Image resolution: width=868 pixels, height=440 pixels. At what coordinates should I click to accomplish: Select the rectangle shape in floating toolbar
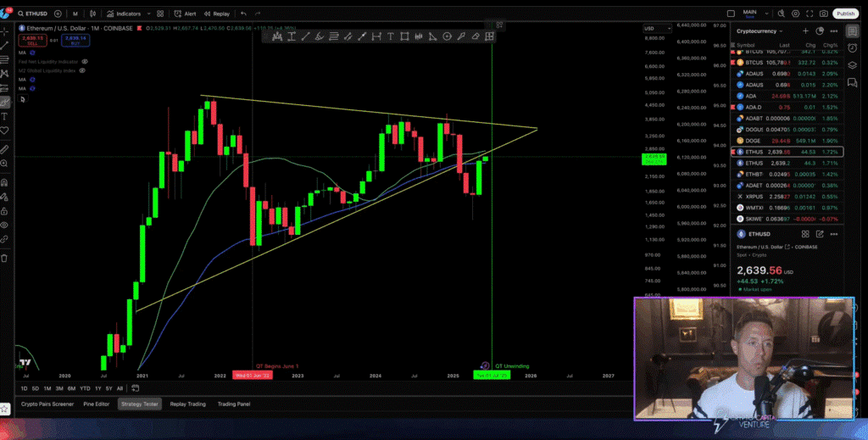pos(404,36)
